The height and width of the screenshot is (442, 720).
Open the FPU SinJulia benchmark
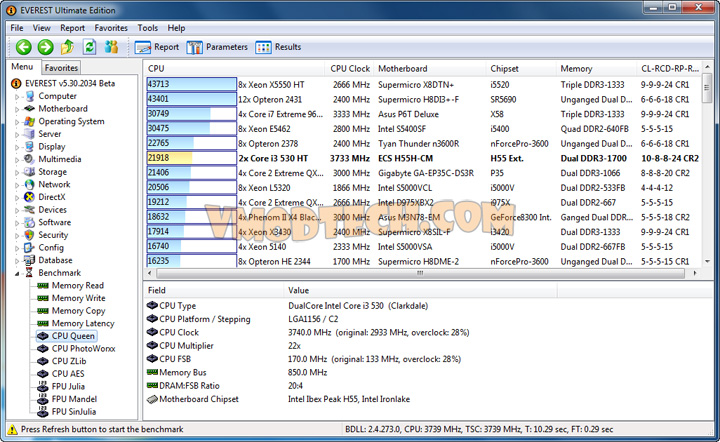[x=67, y=412]
